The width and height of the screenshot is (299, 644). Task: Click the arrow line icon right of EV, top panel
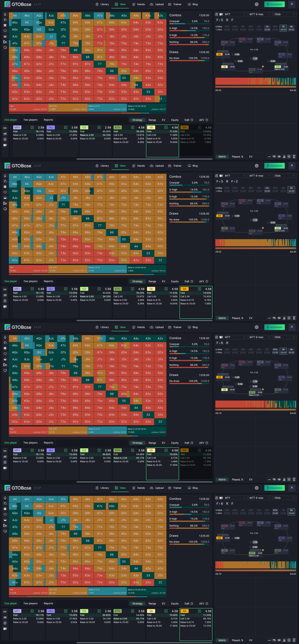269,157
